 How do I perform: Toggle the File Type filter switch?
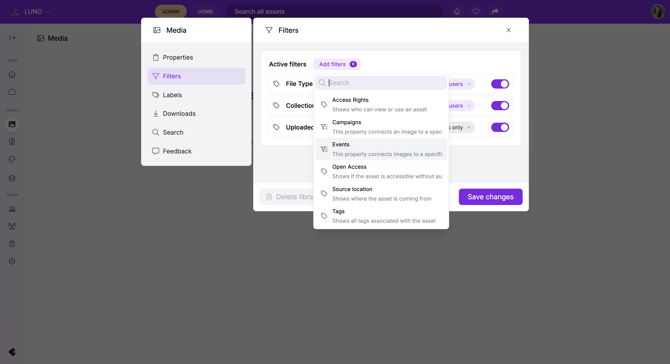(500, 84)
